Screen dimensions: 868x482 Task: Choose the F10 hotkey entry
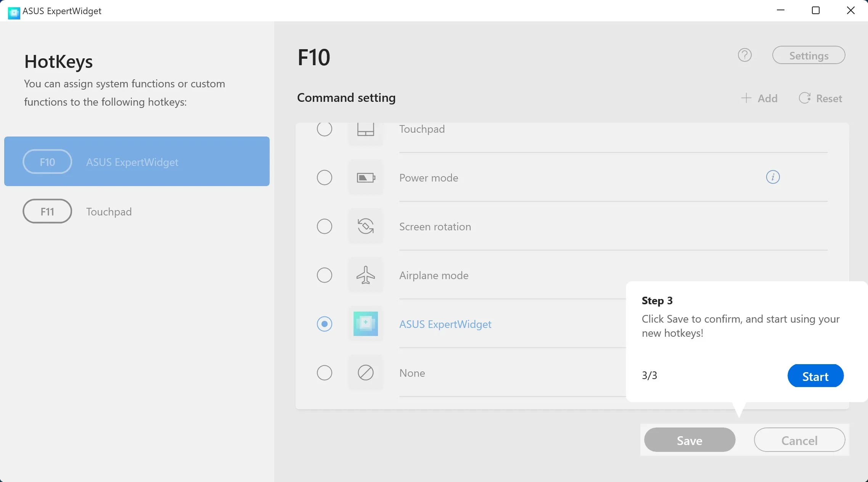tap(137, 161)
